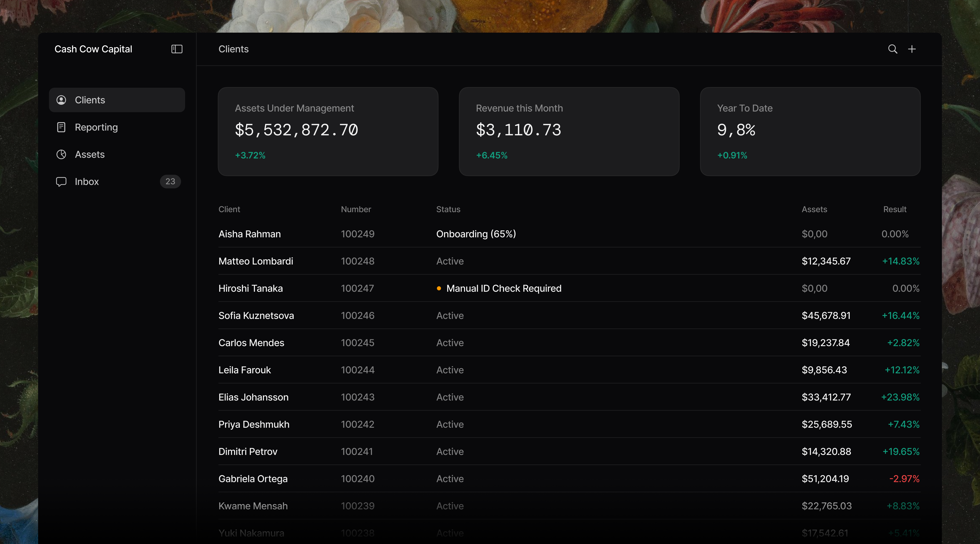Click client number 100240
The width and height of the screenshot is (980, 544).
pos(358,479)
